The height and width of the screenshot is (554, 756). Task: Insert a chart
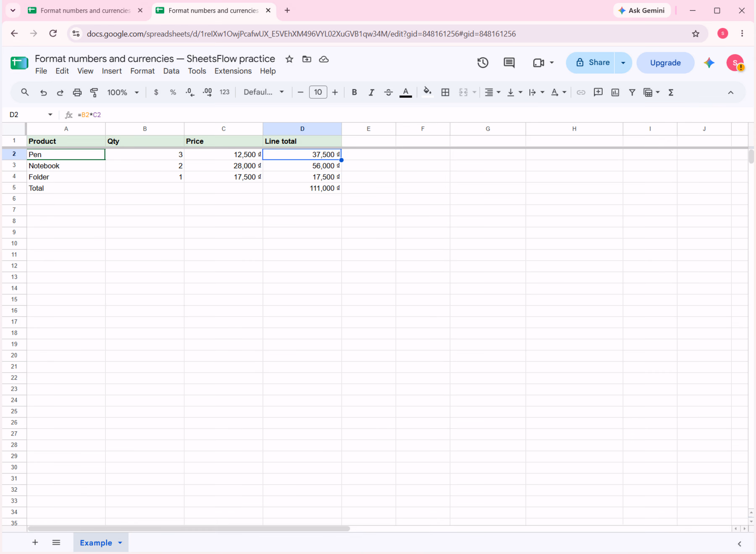click(615, 92)
